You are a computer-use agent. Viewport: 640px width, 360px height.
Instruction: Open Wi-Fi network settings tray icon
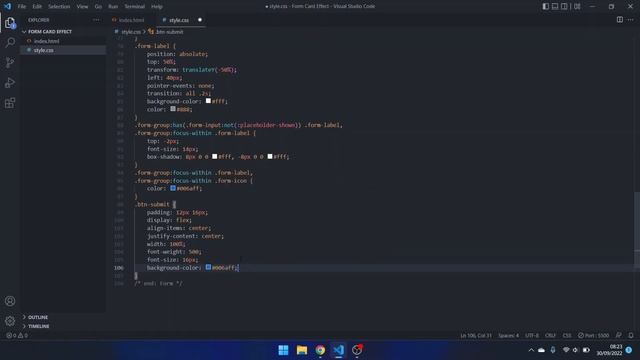(x=566, y=350)
